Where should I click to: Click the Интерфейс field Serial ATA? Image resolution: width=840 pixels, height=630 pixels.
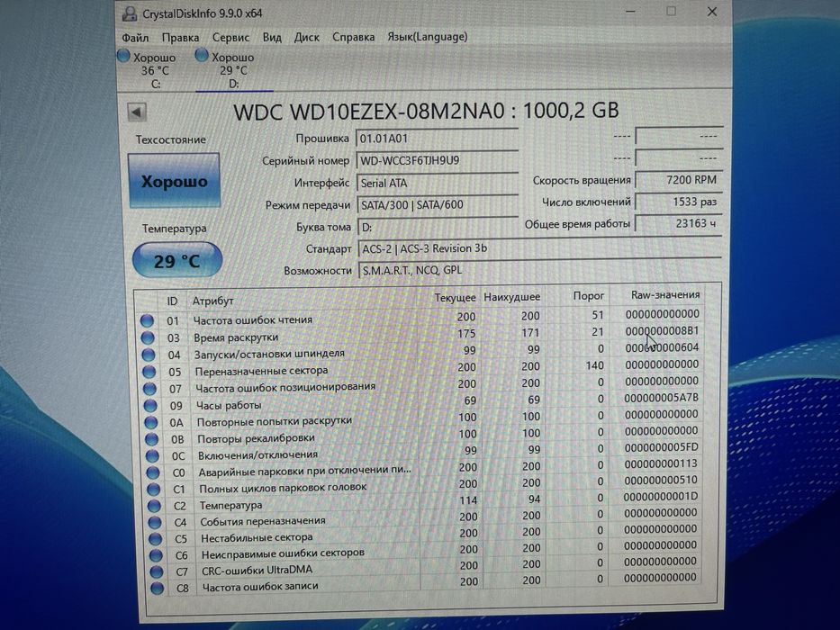tap(438, 183)
